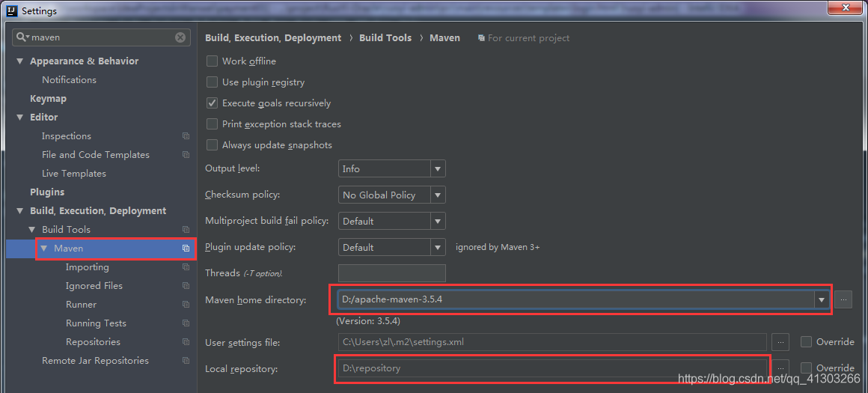This screenshot has height=393, width=868.
Task: Browse for Maven home directory with ... button
Action: click(843, 299)
